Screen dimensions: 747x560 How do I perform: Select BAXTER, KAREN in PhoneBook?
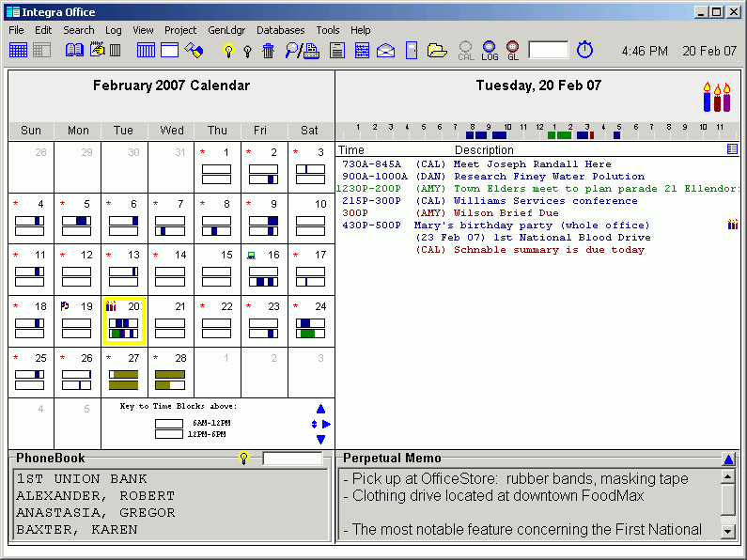77,530
